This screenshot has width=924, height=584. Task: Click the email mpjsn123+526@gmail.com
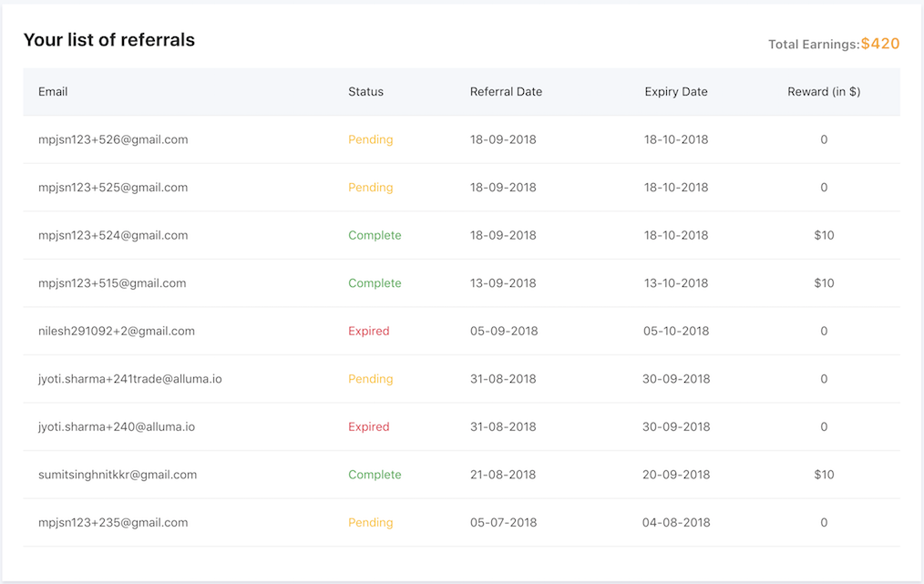(113, 140)
